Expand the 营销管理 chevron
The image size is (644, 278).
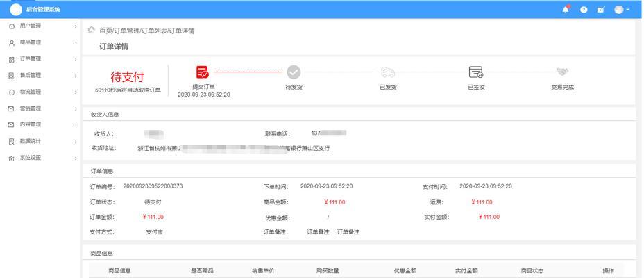tap(76, 108)
